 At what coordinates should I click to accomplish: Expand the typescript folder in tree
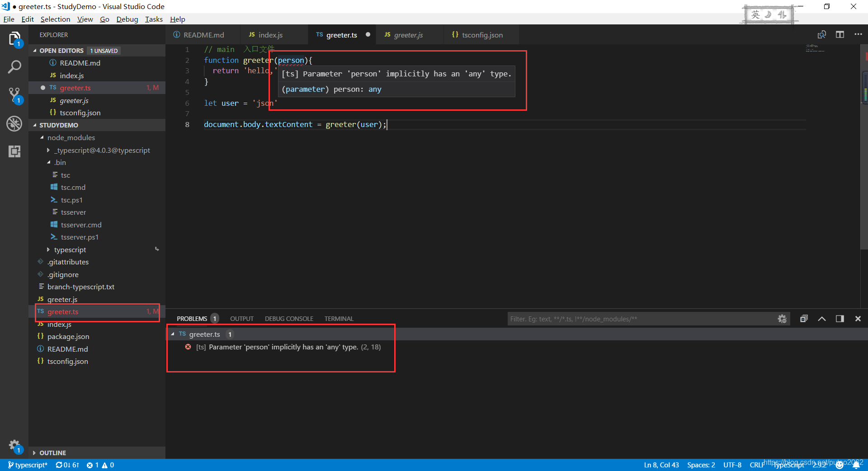click(x=48, y=250)
